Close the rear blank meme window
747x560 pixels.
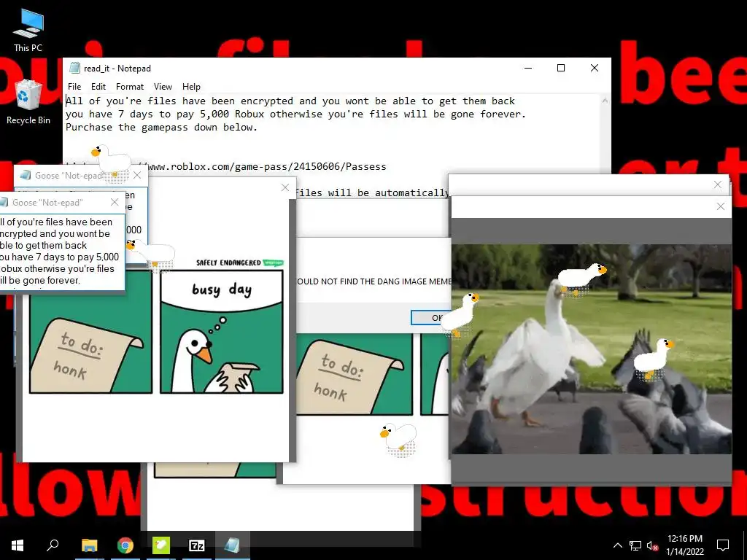click(718, 184)
